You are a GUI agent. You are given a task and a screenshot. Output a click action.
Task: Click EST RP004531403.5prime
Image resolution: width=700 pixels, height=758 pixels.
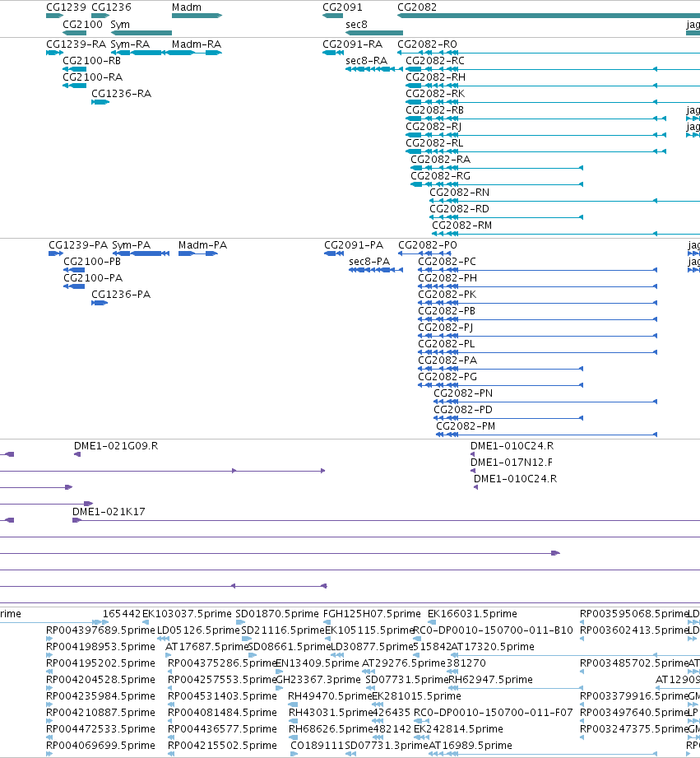pos(222,695)
